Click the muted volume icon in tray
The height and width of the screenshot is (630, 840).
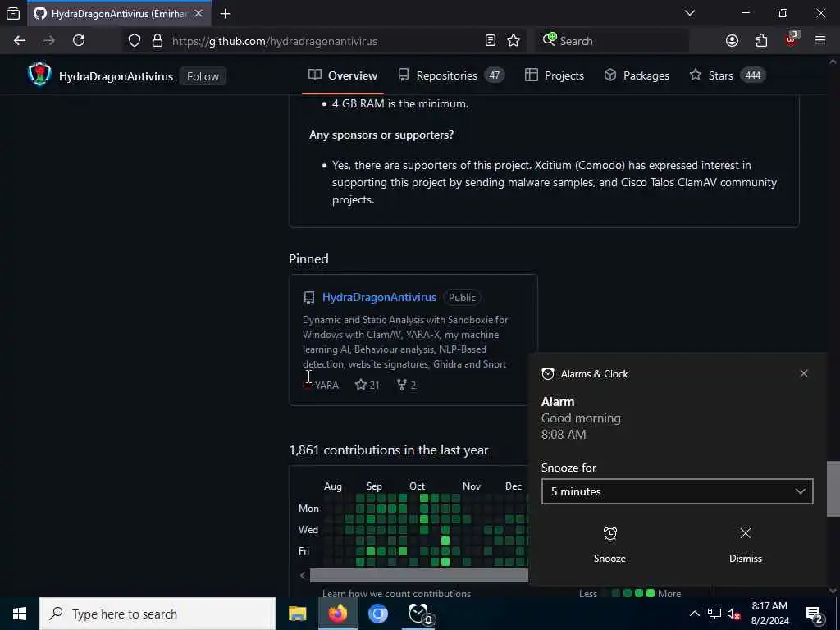734,614
